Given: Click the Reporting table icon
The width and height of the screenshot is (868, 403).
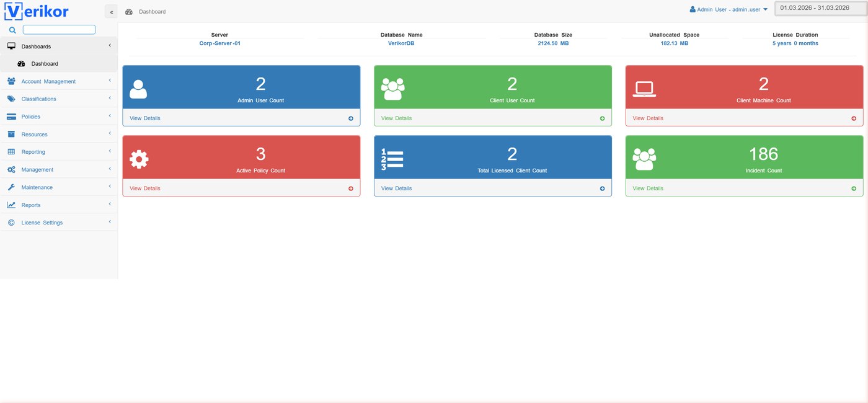Looking at the screenshot, I should pos(11,152).
